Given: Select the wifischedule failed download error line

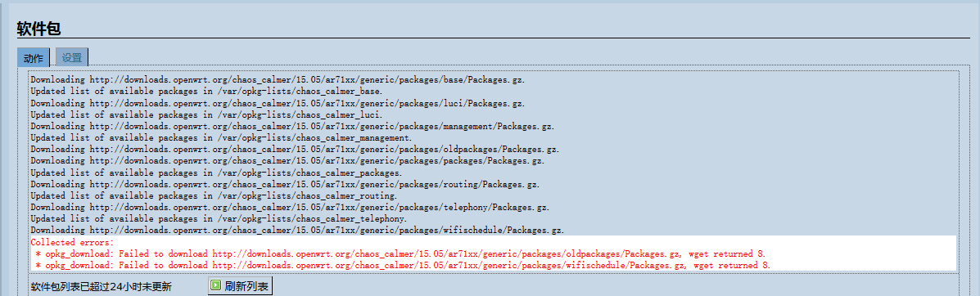Looking at the screenshot, I should tap(403, 266).
